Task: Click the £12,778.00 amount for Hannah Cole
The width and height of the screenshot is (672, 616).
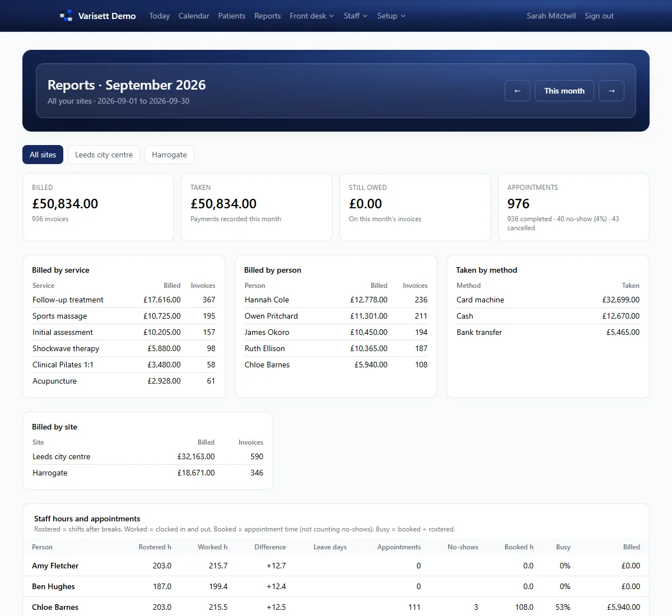Action: click(368, 300)
